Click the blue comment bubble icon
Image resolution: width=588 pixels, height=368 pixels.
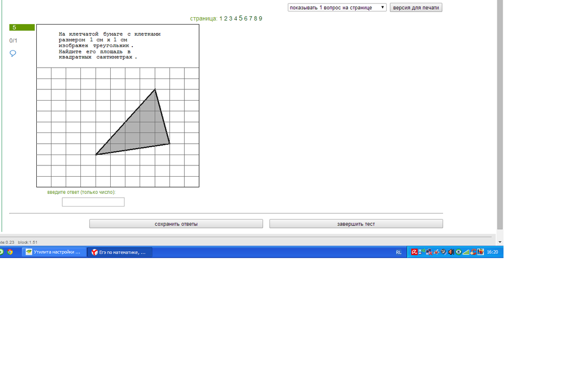(13, 53)
